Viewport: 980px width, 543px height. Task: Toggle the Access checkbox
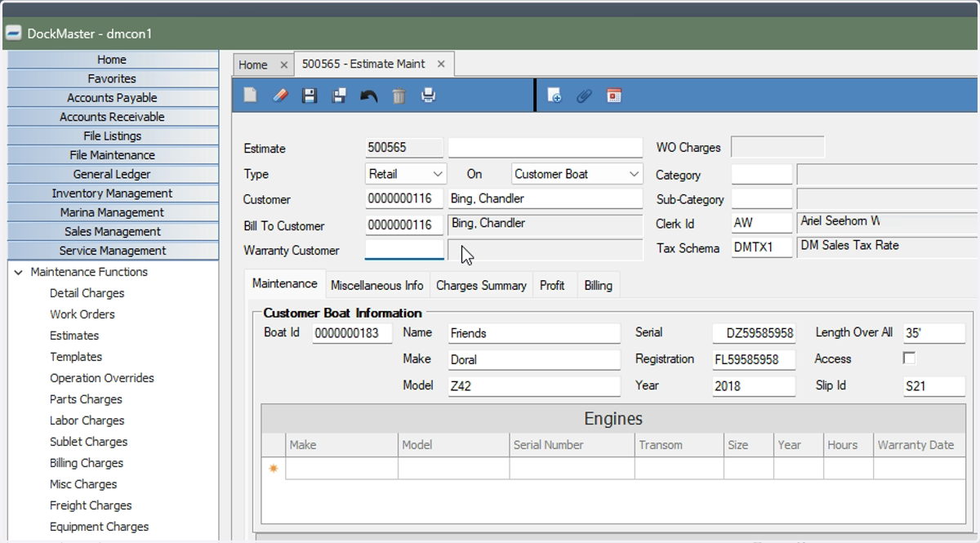pos(909,358)
